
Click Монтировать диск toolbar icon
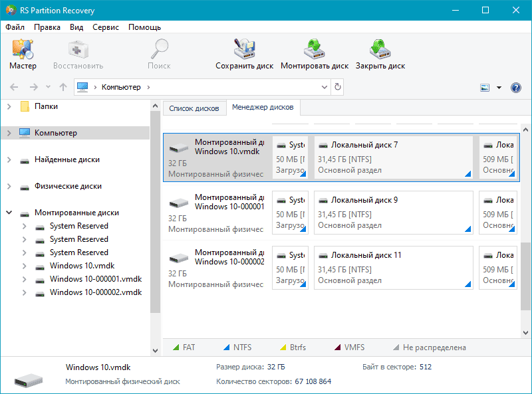click(x=314, y=49)
